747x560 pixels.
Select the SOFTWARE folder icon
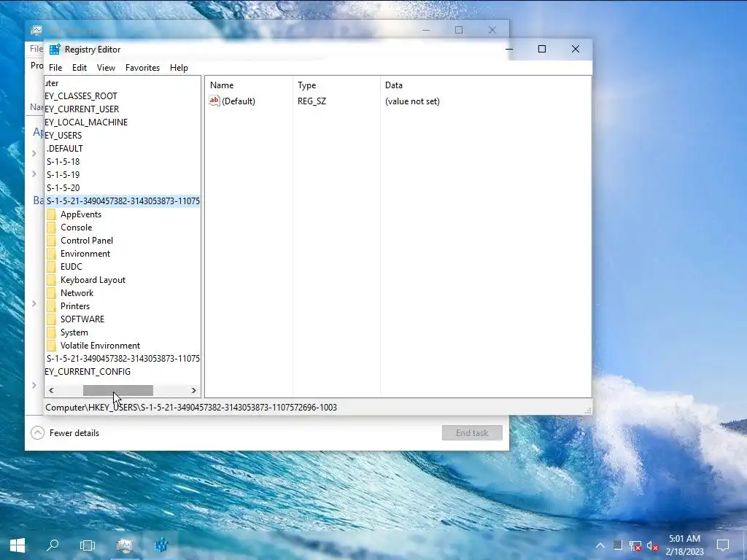point(52,319)
